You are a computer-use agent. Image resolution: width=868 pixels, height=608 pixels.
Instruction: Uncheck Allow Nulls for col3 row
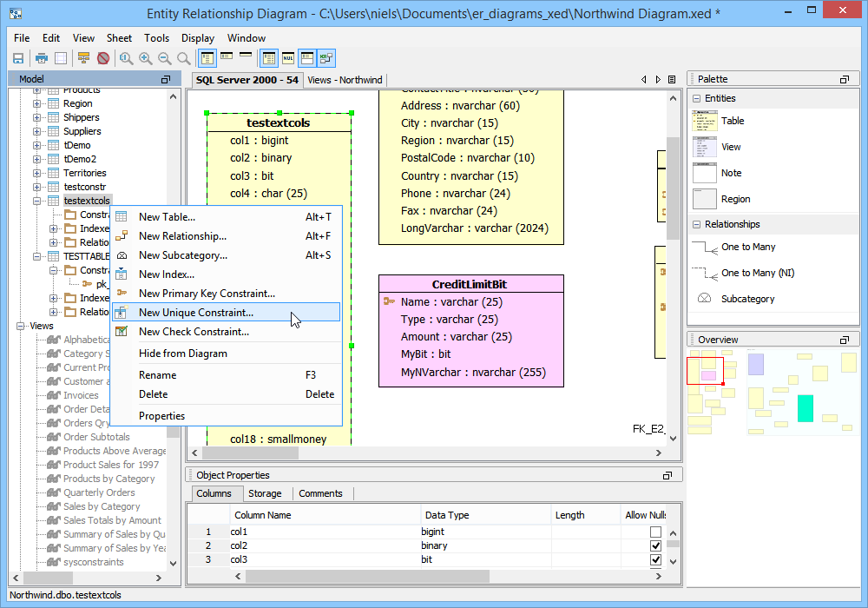(655, 559)
